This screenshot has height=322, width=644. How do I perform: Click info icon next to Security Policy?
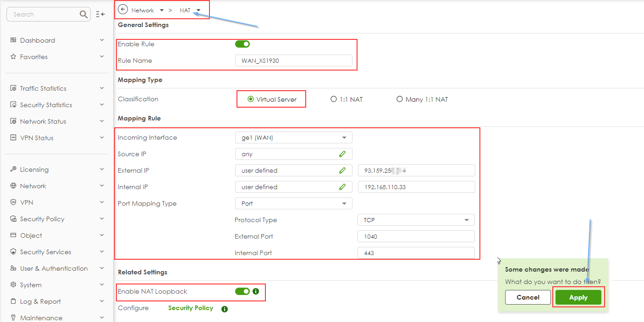[225, 309]
